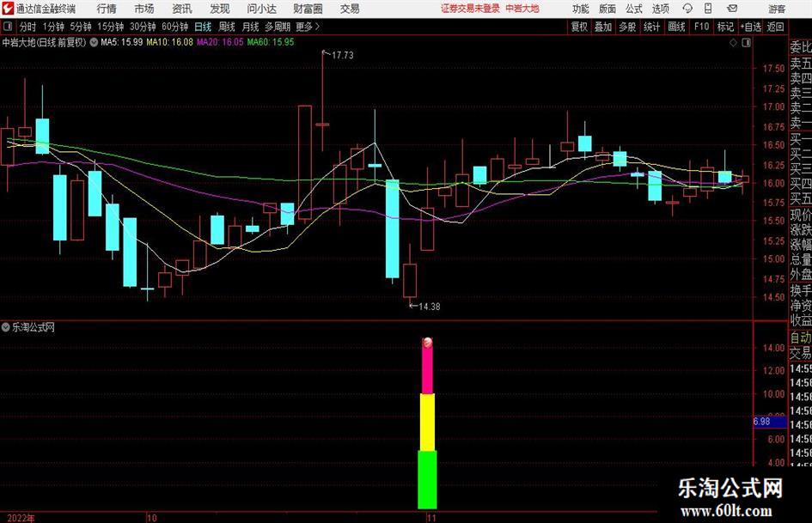This screenshot has height=523, width=812.
Task: Click the 标记 mark button
Action: tap(725, 27)
